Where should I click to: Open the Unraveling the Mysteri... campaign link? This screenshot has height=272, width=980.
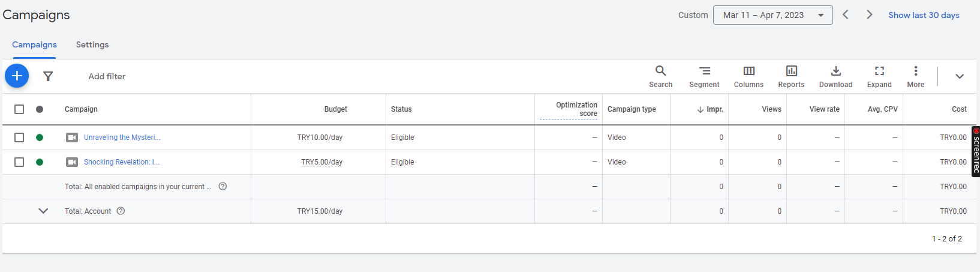coord(122,138)
